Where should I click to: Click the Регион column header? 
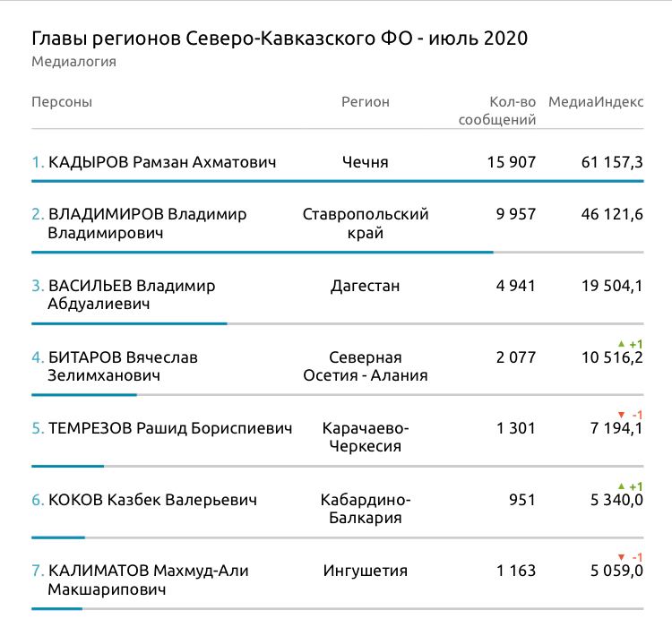[x=366, y=102]
